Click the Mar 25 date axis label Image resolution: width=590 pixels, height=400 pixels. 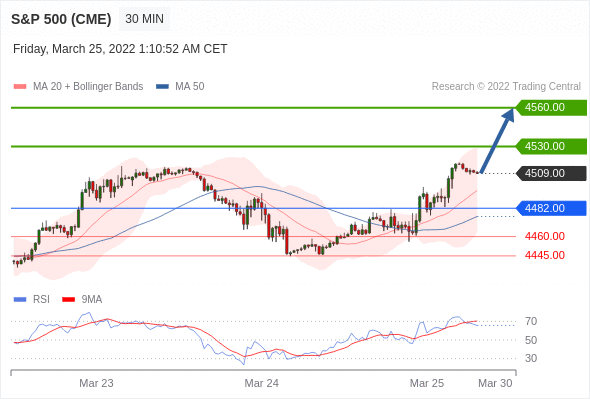pos(427,383)
